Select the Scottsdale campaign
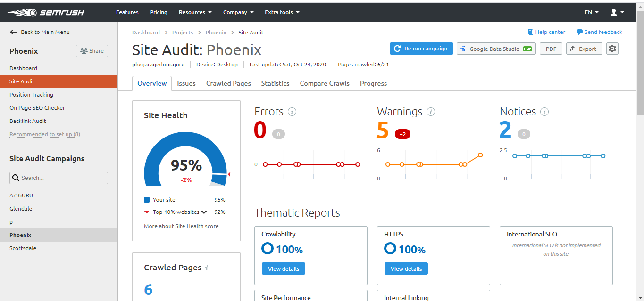This screenshot has height=301, width=644. [x=23, y=248]
